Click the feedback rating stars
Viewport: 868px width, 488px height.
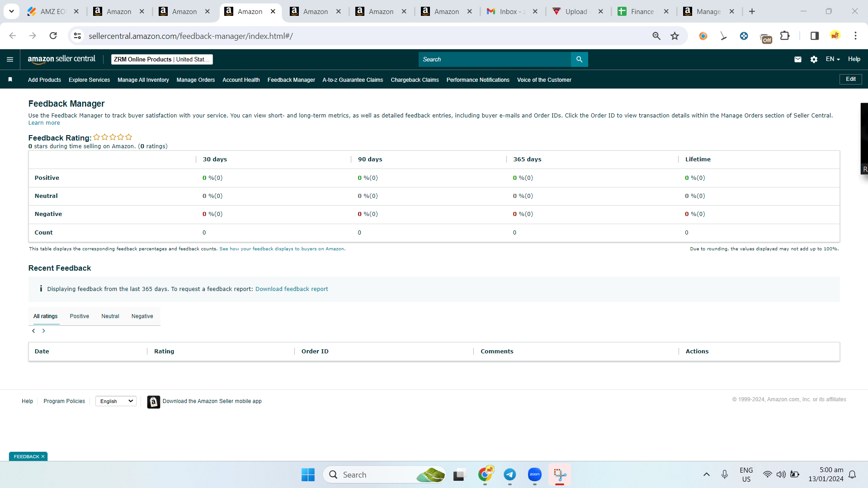point(113,137)
